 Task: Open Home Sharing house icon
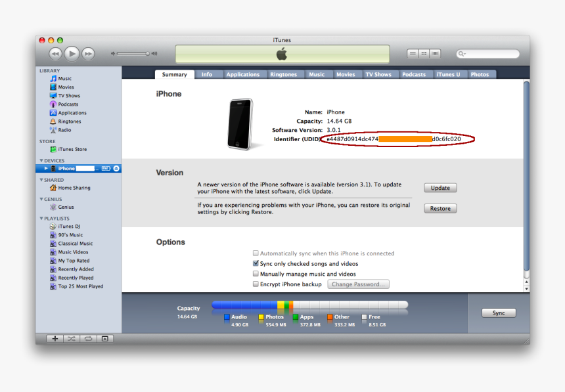pos(53,188)
